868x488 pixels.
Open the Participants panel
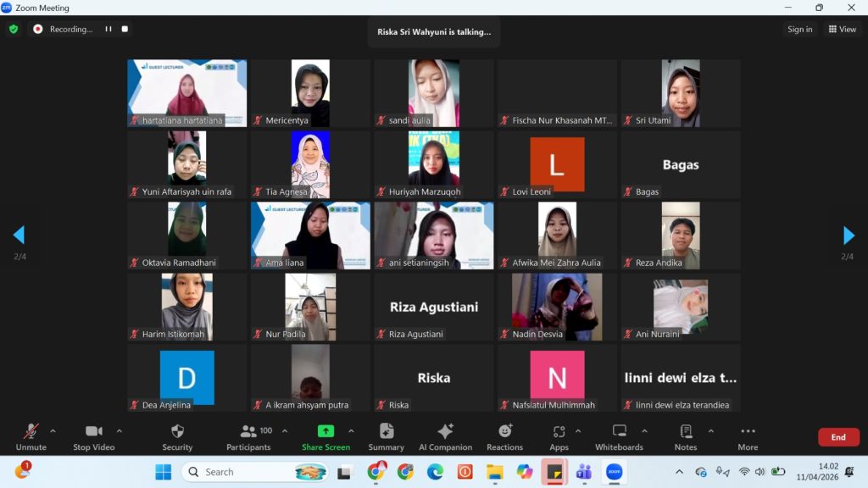click(248, 437)
